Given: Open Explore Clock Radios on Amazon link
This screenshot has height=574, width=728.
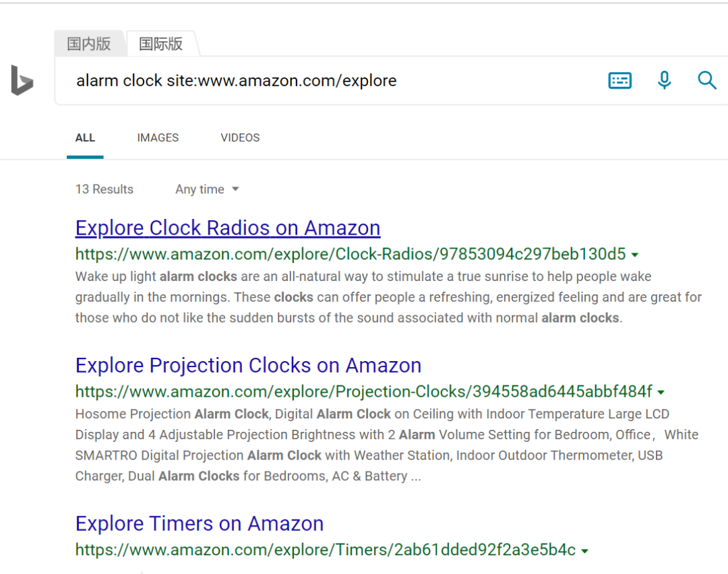Looking at the screenshot, I should click(x=228, y=228).
